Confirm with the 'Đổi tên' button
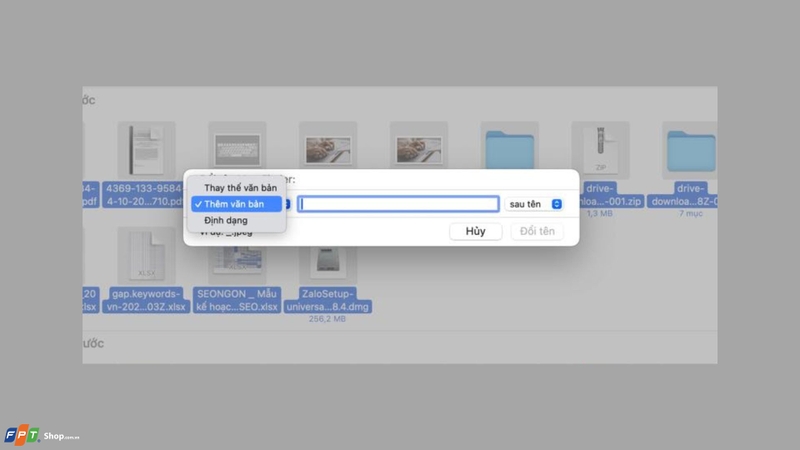 (537, 231)
